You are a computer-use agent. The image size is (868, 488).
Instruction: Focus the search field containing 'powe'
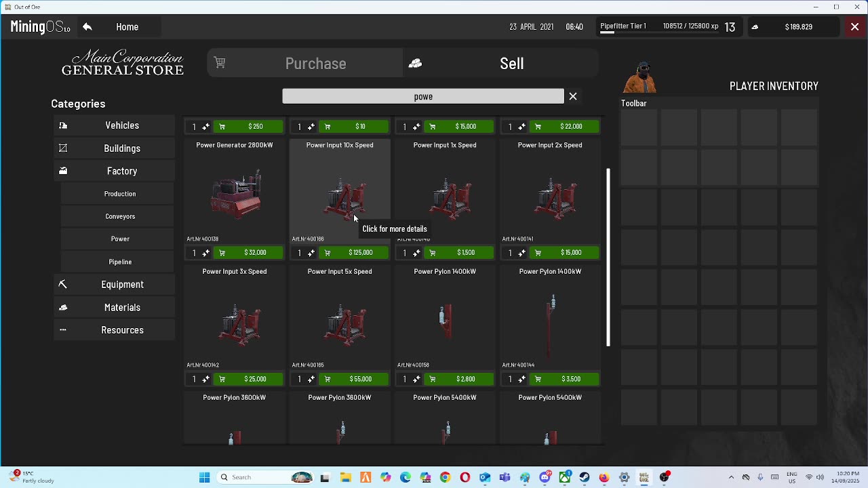[x=423, y=96]
